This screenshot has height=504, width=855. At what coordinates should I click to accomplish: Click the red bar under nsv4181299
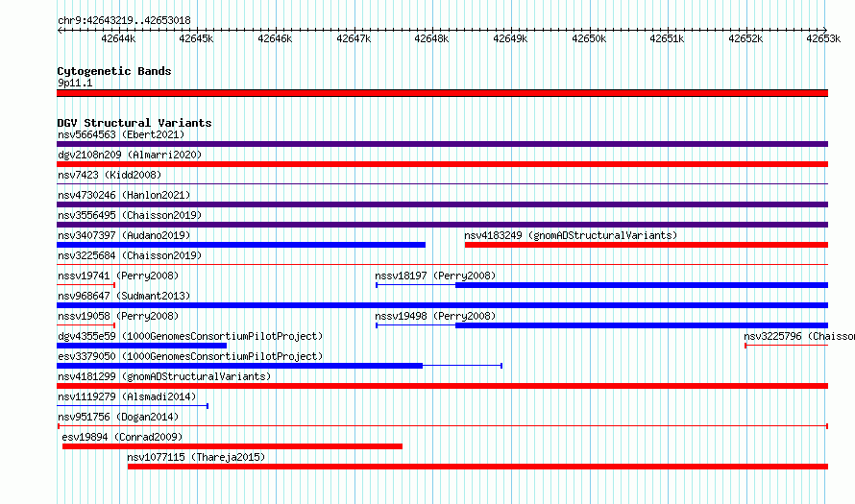point(442,386)
